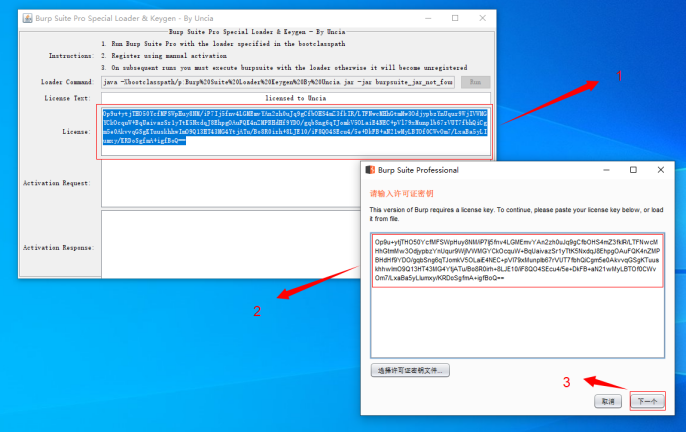Click the highlighted License key text area in Keygen
The image size is (686, 433).
click(296, 131)
